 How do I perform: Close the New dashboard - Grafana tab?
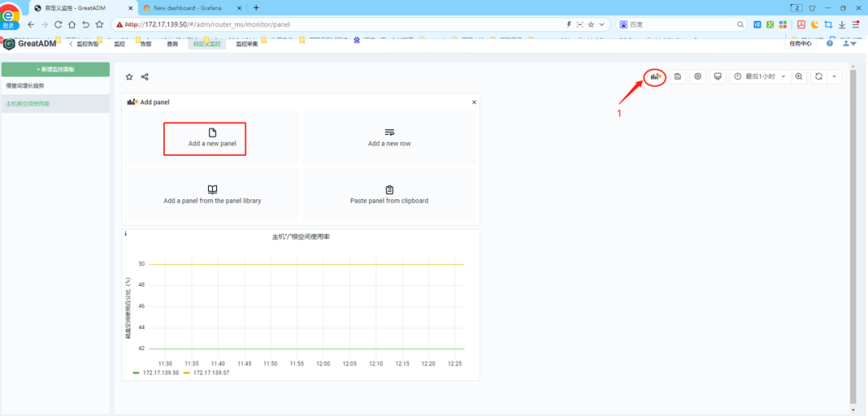coord(241,8)
